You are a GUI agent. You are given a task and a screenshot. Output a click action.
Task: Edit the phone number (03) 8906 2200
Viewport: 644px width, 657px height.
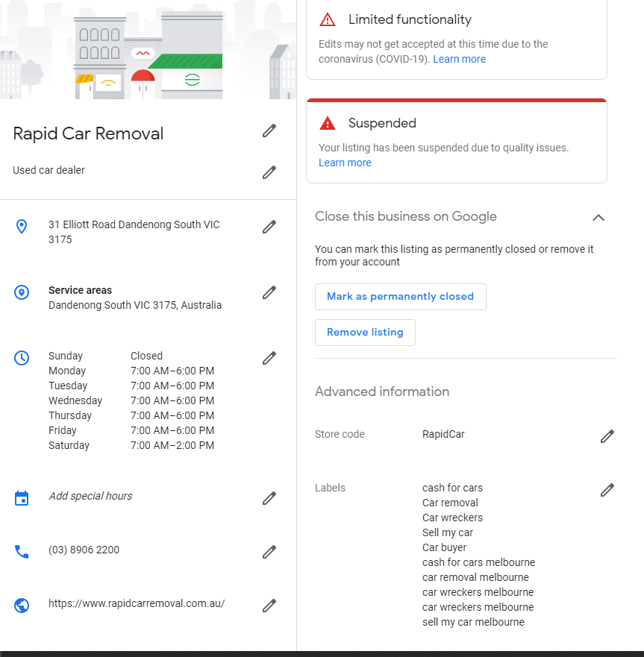[x=269, y=552]
